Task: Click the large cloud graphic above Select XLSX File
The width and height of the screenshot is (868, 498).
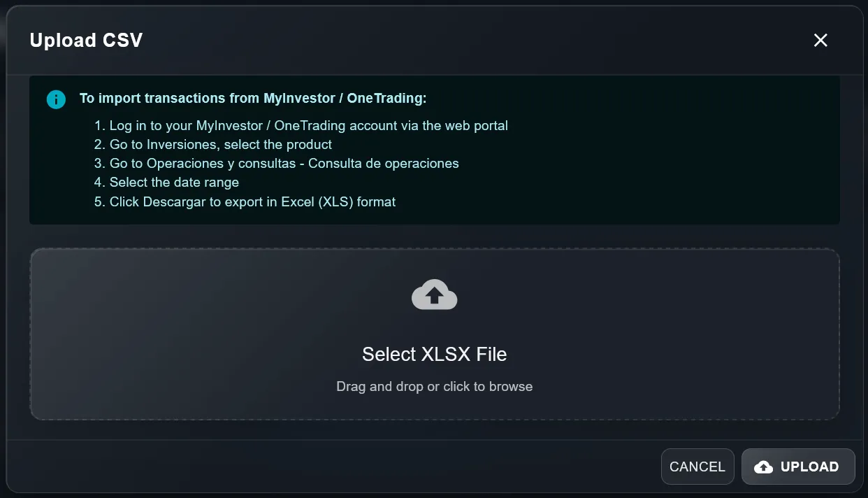Action: point(434,294)
